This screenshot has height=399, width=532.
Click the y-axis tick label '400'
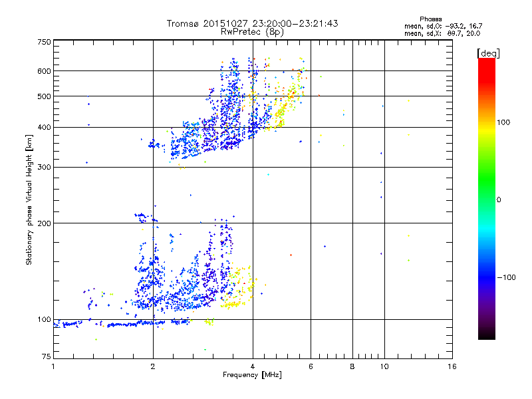pyautogui.click(x=44, y=128)
